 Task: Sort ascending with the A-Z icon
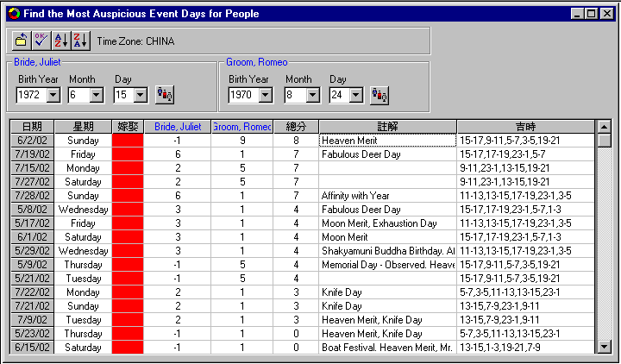point(60,40)
